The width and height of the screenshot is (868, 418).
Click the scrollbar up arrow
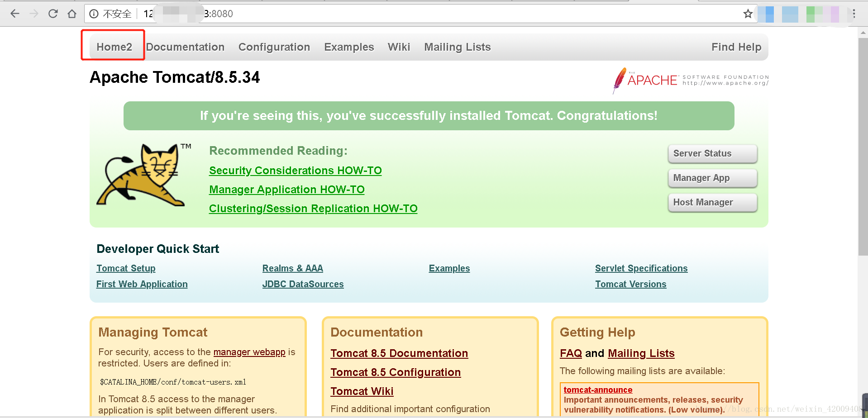click(863, 33)
